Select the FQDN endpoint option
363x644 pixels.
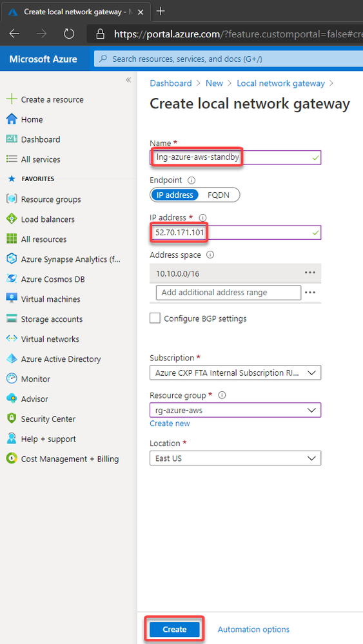(219, 195)
